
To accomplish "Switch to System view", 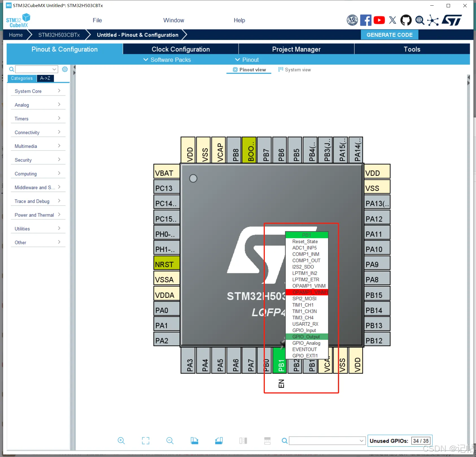I will tap(294, 70).
